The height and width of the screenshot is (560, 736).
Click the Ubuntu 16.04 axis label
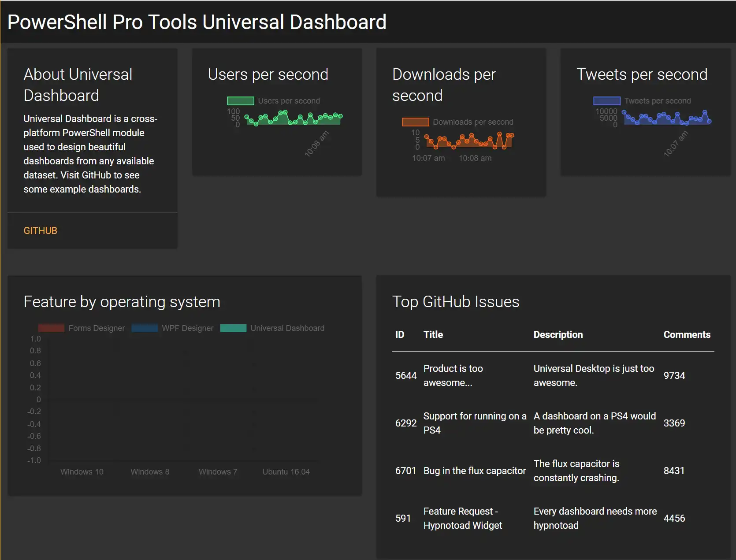286,472
